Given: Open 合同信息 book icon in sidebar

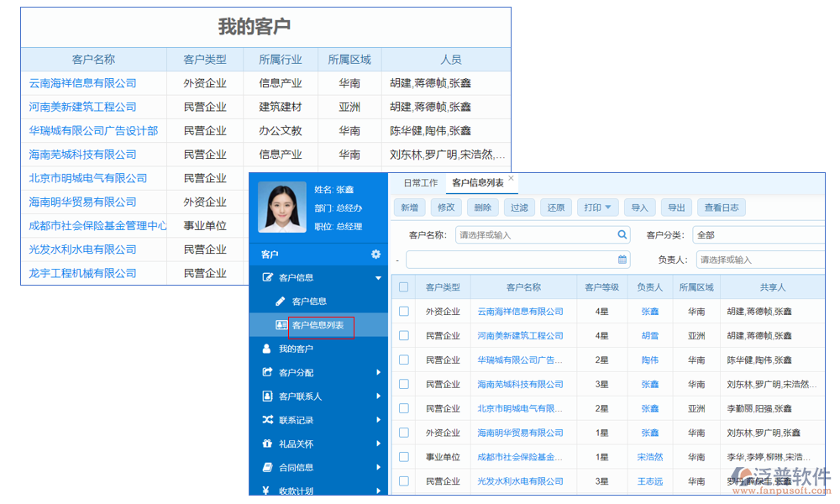Looking at the screenshot, I should tap(265, 466).
